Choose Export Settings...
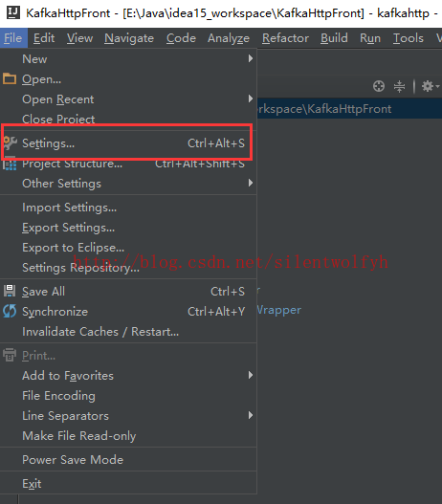This screenshot has height=504, width=442. click(128, 228)
